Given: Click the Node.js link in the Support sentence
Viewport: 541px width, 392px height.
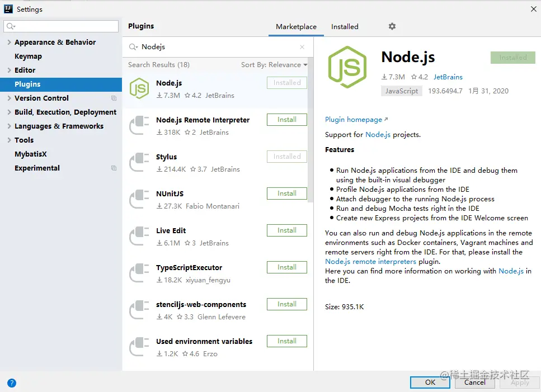Looking at the screenshot, I should [x=378, y=134].
